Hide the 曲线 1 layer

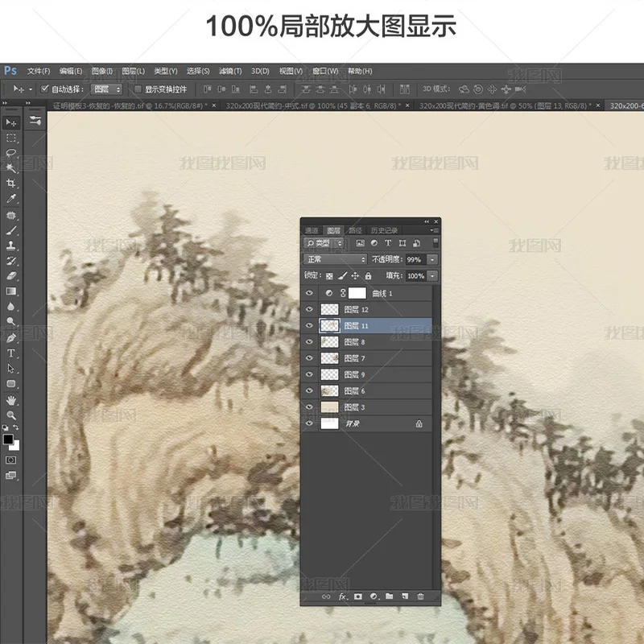(309, 293)
